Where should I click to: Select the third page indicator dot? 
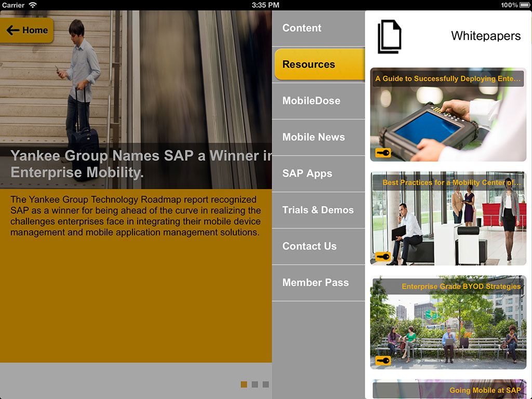pos(265,384)
